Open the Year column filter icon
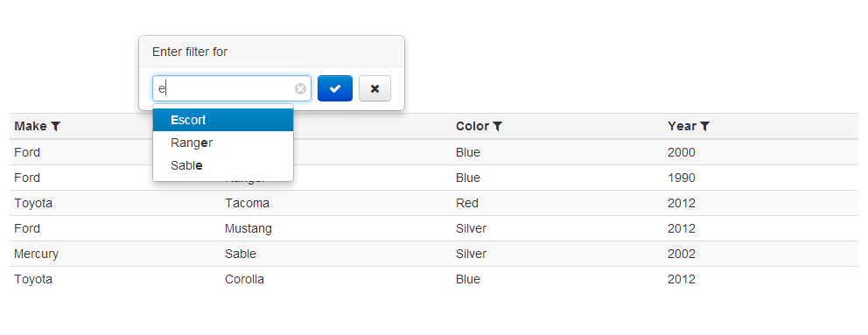Viewport: 868px width, 335px height. point(704,126)
